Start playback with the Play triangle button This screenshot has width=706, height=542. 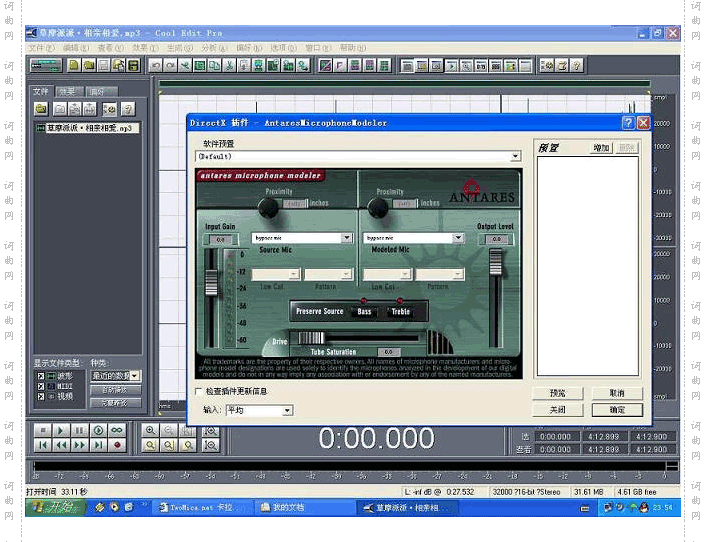point(61,430)
